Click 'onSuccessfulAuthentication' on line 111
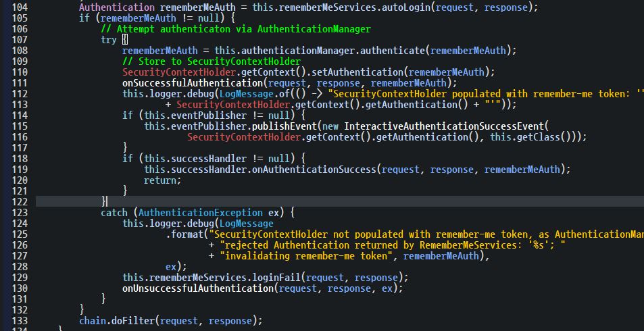Screen dimensions: 644x331 click(193, 83)
